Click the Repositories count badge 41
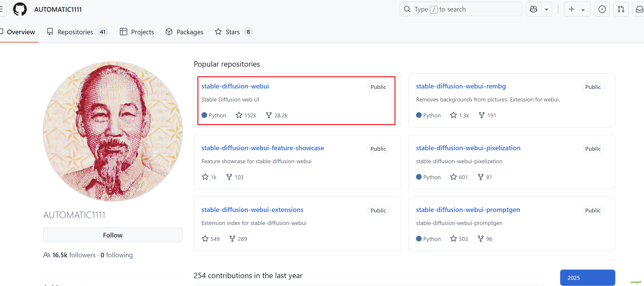Viewport: 644px width, 286px height. tap(102, 32)
